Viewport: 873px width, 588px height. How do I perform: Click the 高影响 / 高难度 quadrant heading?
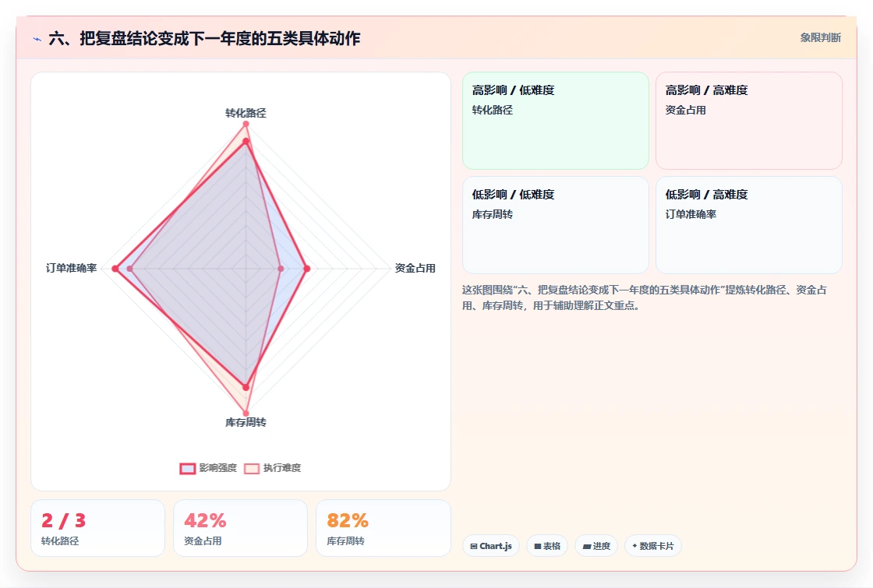(x=706, y=90)
